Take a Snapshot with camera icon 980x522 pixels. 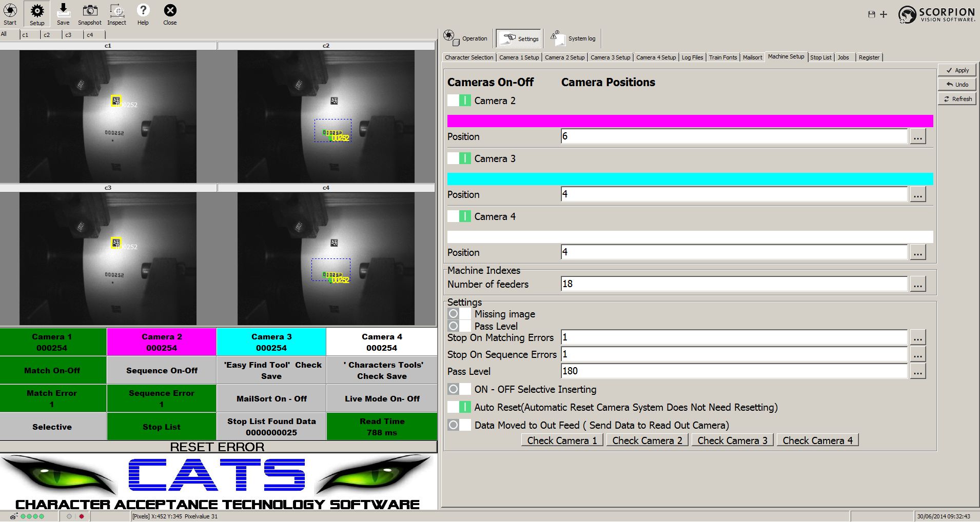pos(90,11)
